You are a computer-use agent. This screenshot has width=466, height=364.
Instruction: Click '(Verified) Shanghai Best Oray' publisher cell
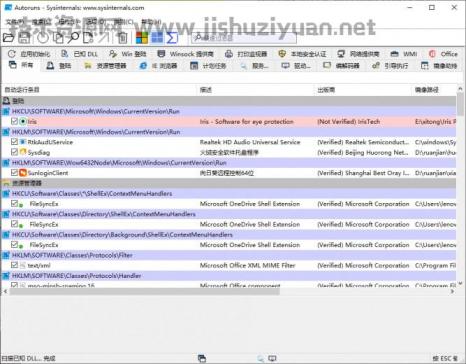pyautogui.click(x=363, y=173)
